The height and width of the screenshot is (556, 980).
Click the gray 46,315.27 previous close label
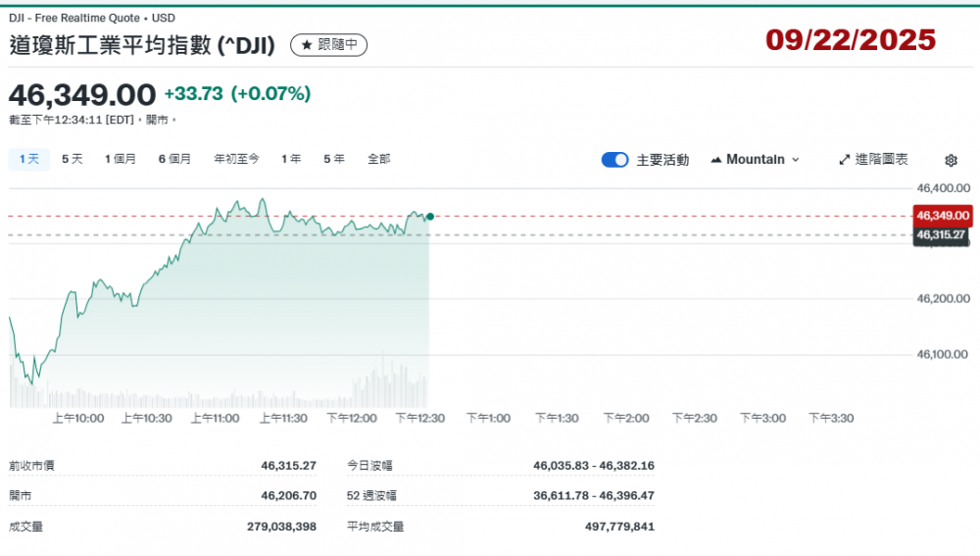click(x=941, y=235)
